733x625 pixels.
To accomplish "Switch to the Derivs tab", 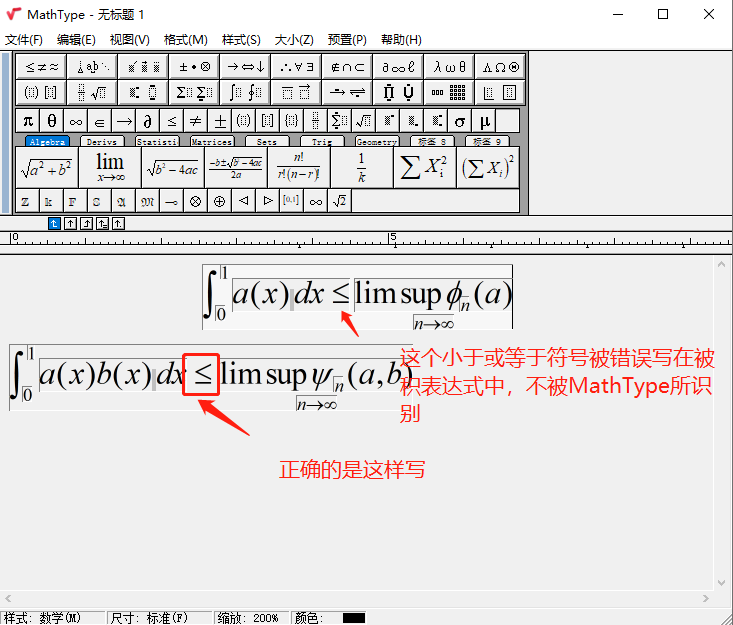I will 102,141.
